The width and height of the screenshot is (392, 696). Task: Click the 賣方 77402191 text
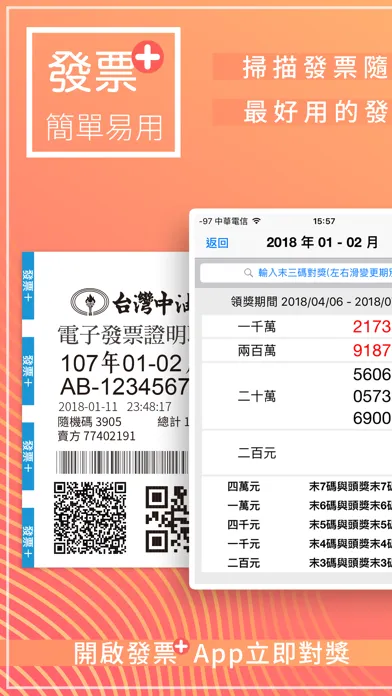(96, 436)
